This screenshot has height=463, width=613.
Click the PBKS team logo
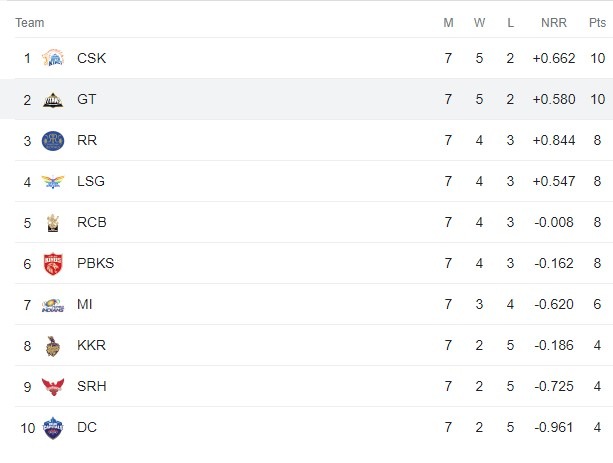(53, 264)
